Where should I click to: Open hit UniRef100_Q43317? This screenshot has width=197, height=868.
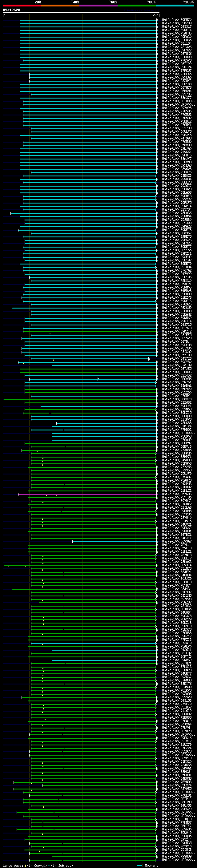pos(177,26)
